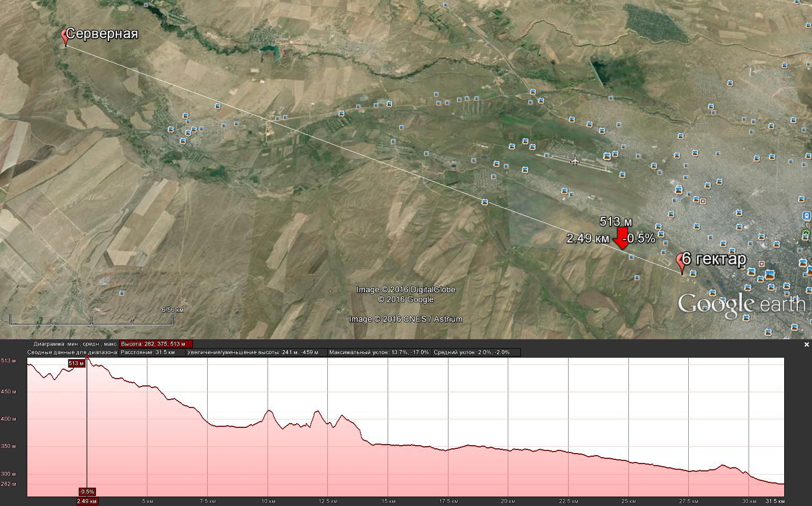Click the 513 м tag on the chart cursor
This screenshot has width=812, height=506.
[76, 363]
